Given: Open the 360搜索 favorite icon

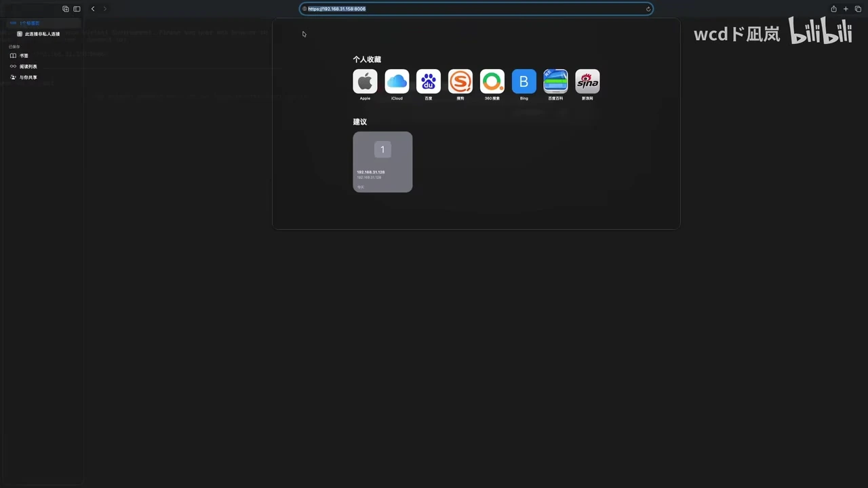Looking at the screenshot, I should 492,81.
